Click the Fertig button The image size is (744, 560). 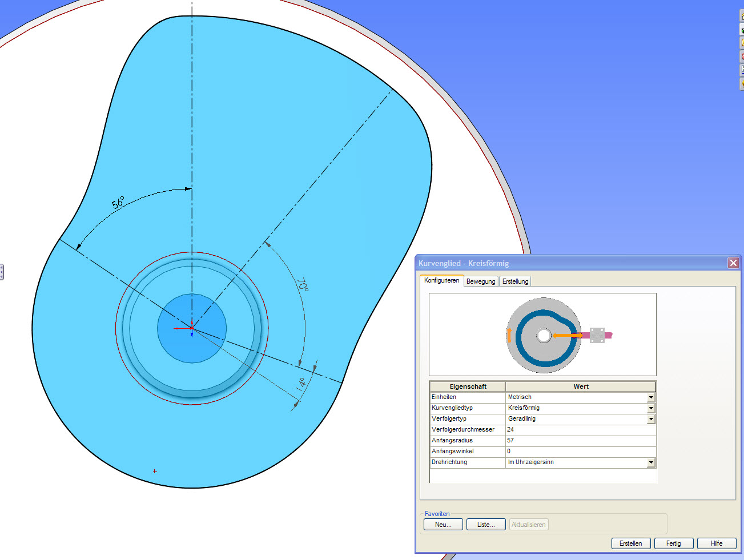coord(674,543)
